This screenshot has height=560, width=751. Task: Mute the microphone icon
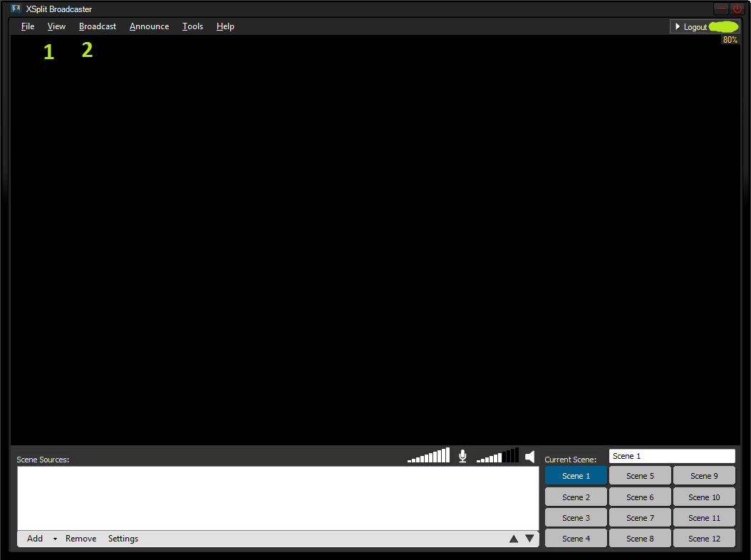(x=462, y=456)
